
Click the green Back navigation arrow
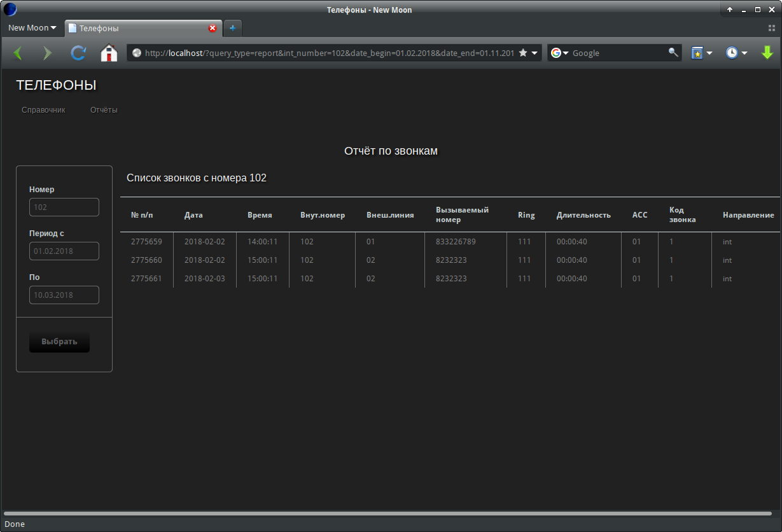17,53
